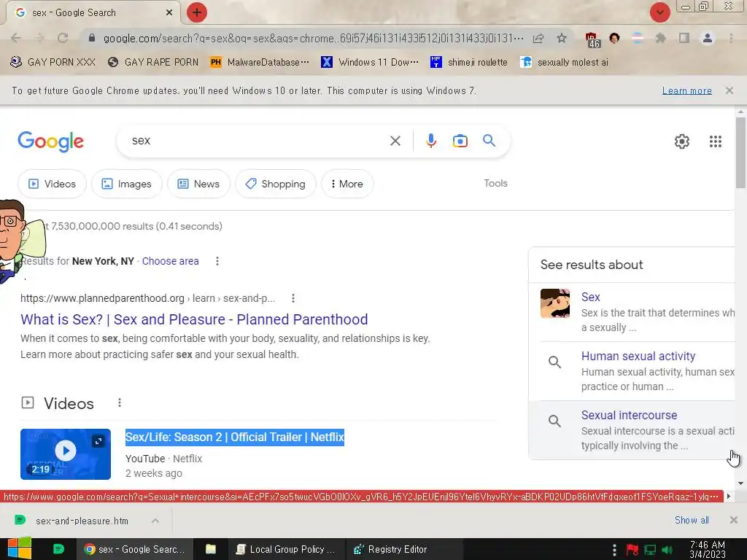Open the taskbar clock showing 7:46 AM
The height and width of the screenshot is (560, 747).
(707, 550)
